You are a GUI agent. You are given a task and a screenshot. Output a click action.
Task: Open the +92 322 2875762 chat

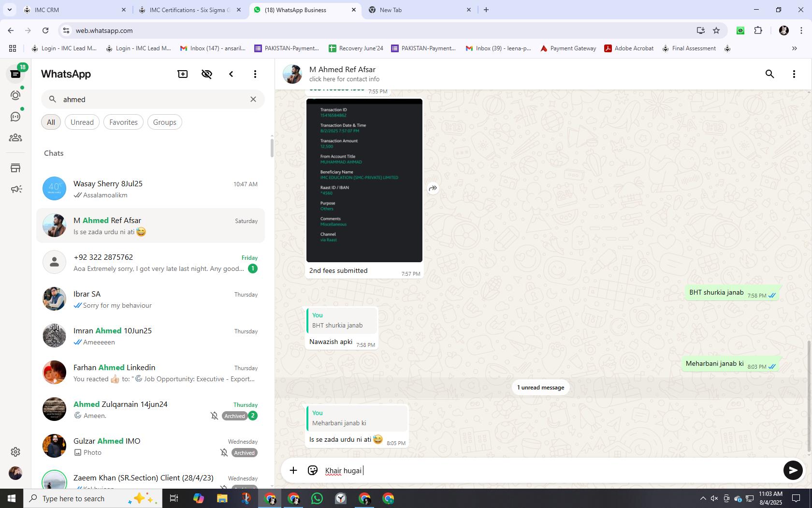coord(150,262)
